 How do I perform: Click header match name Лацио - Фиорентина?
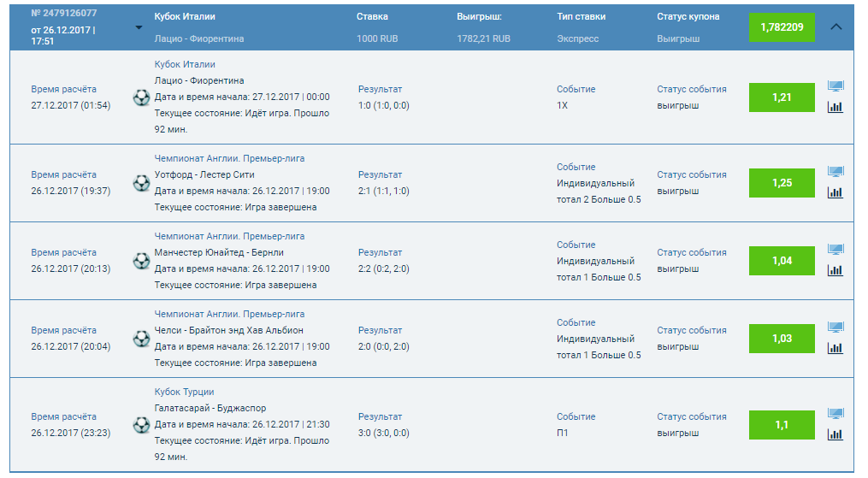[199, 38]
